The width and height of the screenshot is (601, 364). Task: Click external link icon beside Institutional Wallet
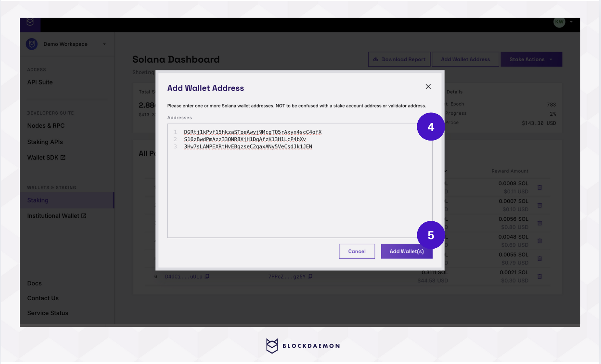pyautogui.click(x=84, y=216)
